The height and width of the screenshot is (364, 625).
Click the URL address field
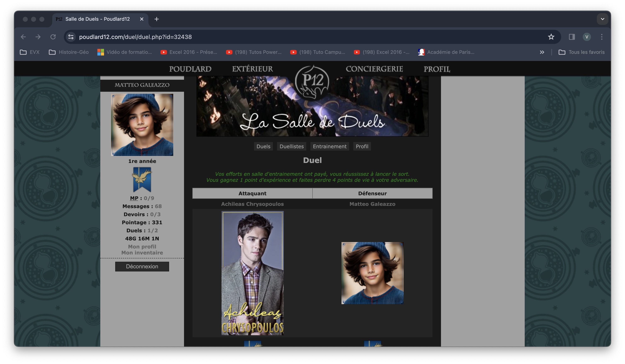(298, 37)
